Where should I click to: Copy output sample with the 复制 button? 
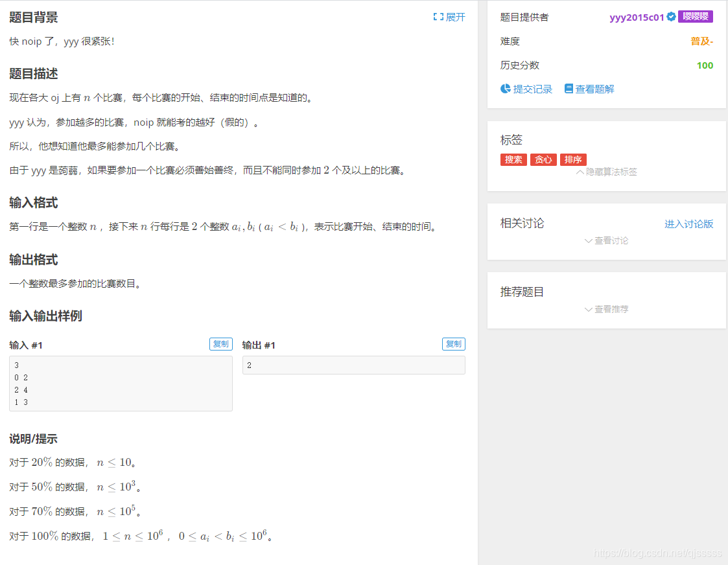[453, 344]
